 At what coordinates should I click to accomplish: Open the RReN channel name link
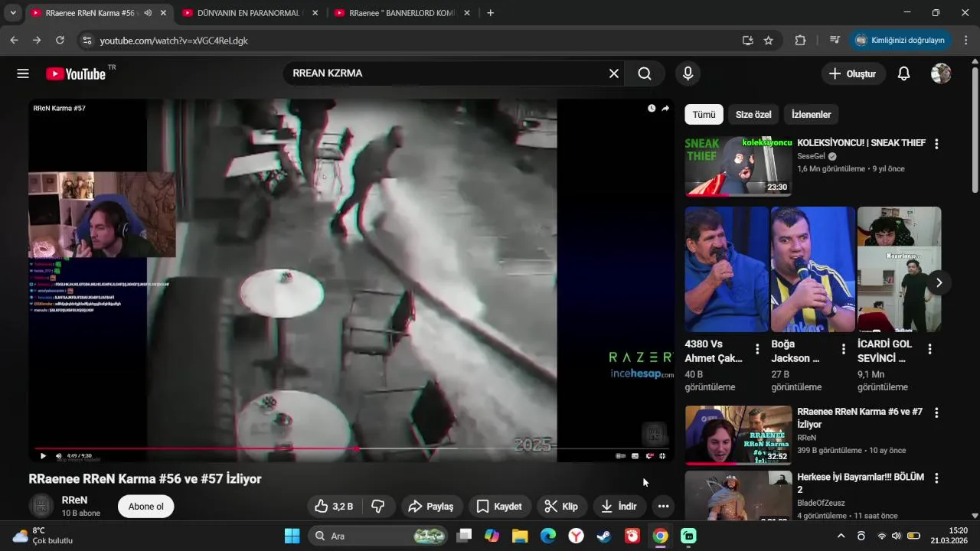[x=74, y=500]
